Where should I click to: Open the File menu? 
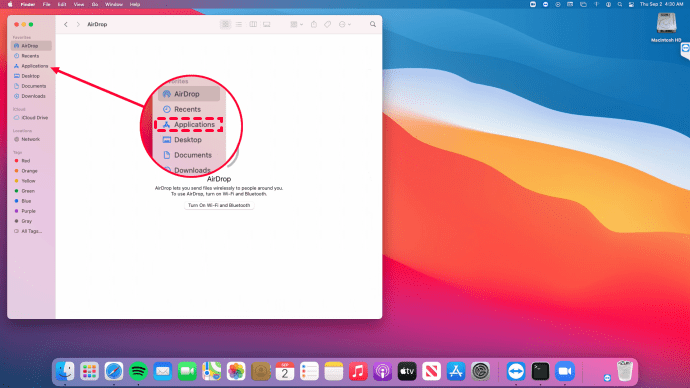click(46, 4)
